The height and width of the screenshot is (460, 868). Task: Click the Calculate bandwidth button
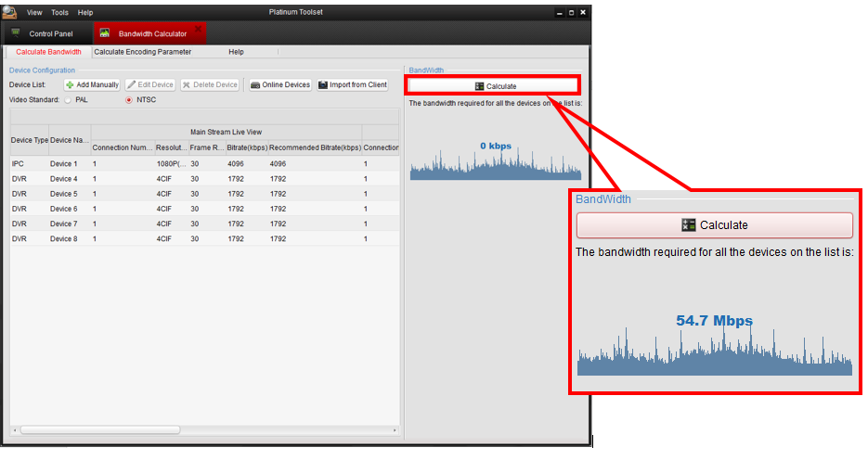point(494,86)
